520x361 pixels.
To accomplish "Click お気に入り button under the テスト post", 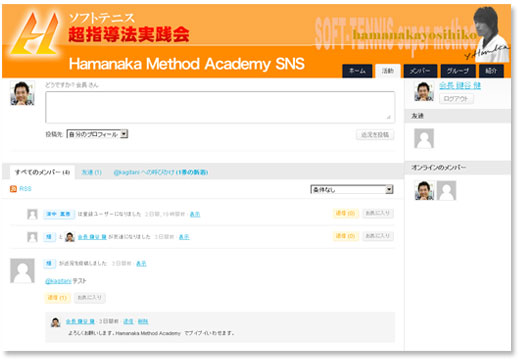I will (x=90, y=298).
